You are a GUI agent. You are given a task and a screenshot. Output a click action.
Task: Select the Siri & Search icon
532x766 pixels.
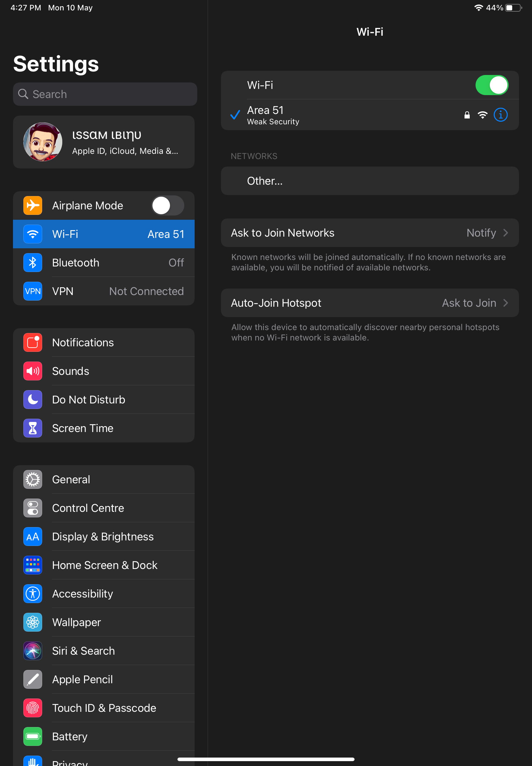click(32, 651)
